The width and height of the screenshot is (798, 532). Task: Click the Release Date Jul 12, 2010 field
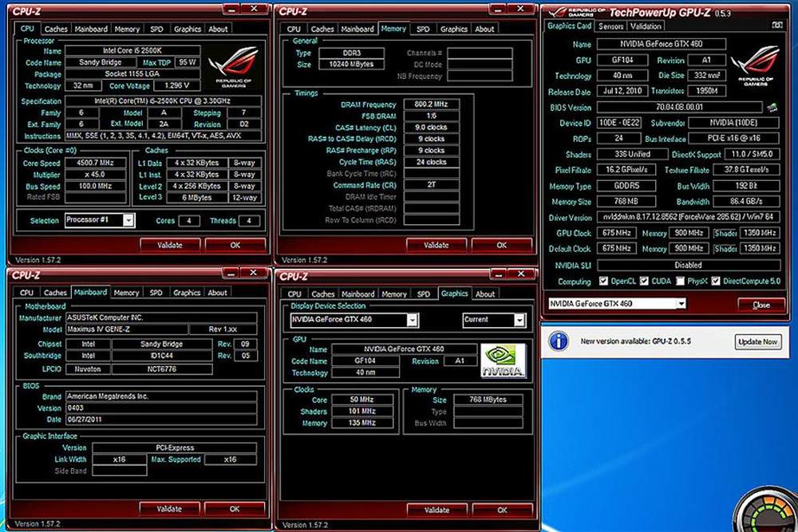pyautogui.click(x=622, y=92)
